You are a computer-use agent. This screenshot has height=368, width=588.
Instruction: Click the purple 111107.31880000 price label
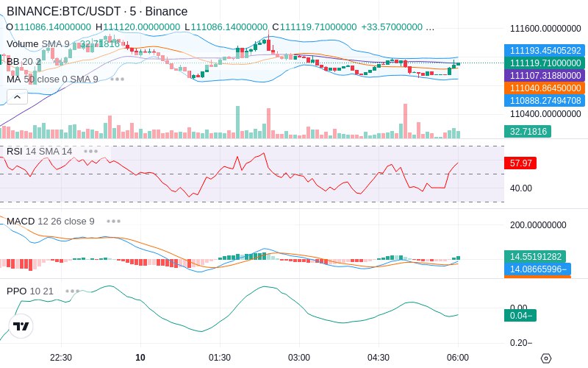pyautogui.click(x=545, y=76)
